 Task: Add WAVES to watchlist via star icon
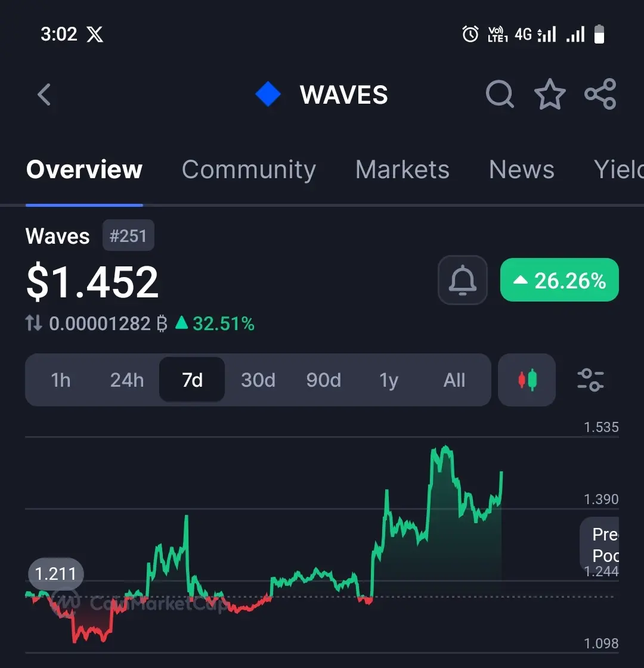click(550, 94)
